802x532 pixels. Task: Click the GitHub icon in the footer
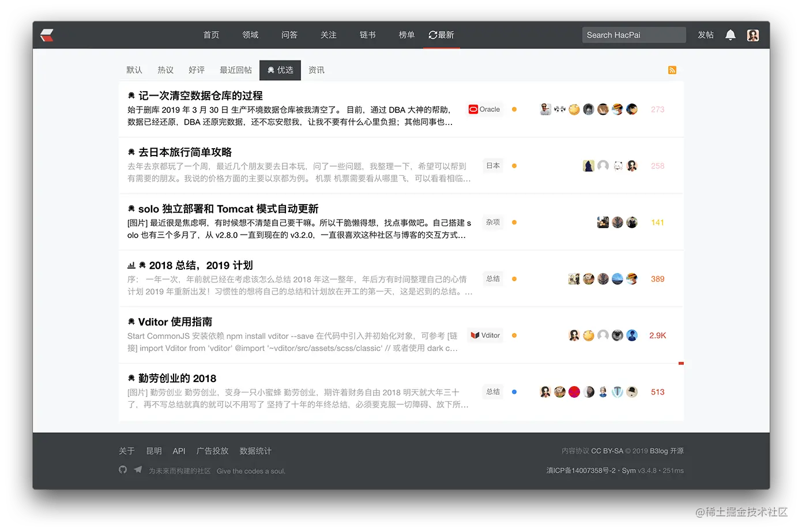[x=123, y=470]
